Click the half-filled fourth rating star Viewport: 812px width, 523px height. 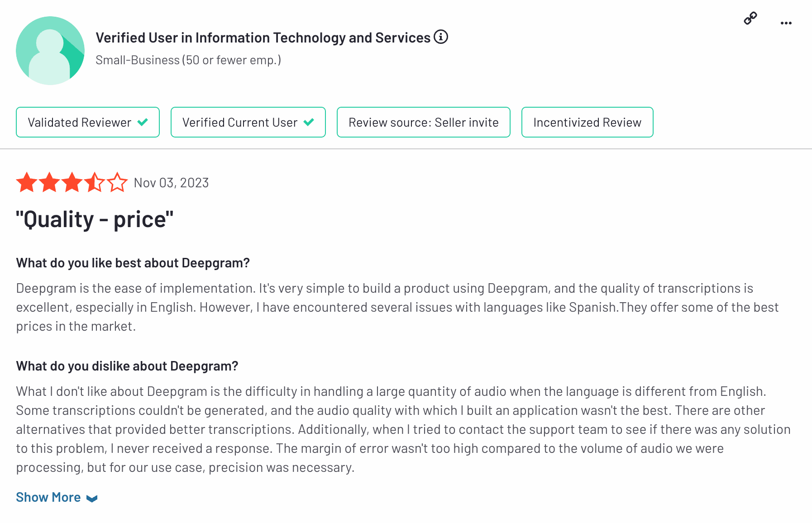click(x=95, y=183)
